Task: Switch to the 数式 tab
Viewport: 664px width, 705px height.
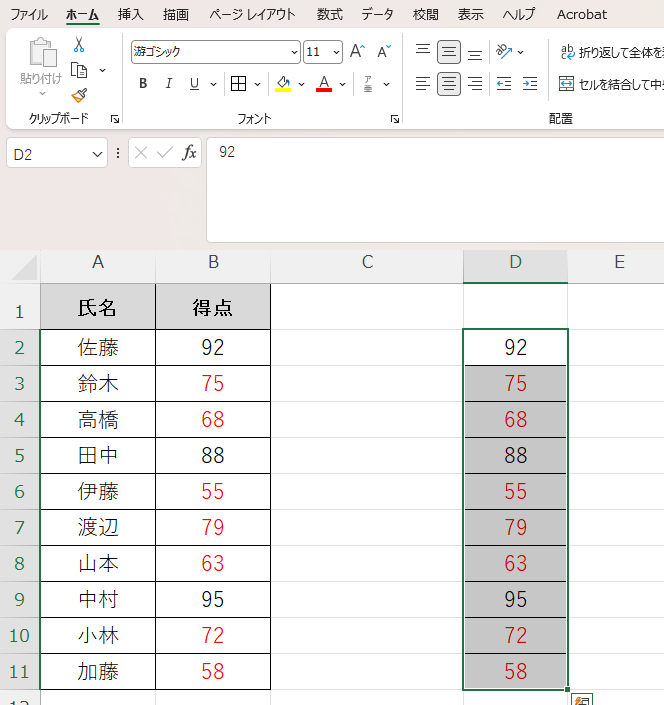Action: (x=330, y=14)
